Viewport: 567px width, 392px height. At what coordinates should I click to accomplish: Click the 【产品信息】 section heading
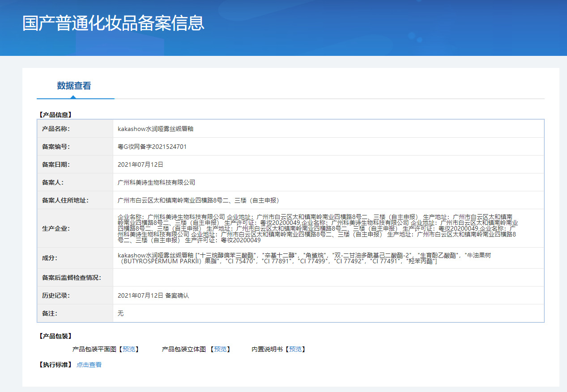[55, 115]
